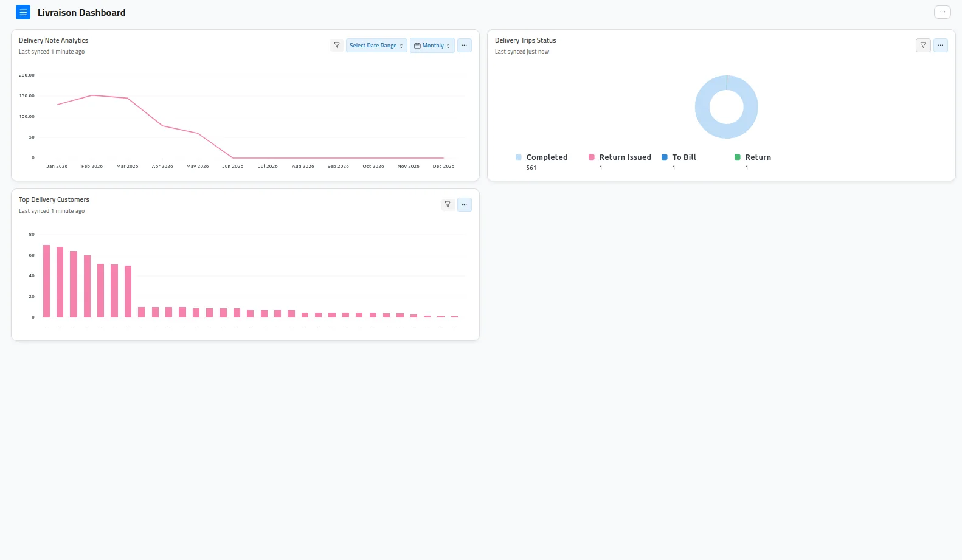
Task: Open more options in Delivery Note Analytics
Action: [x=464, y=46]
